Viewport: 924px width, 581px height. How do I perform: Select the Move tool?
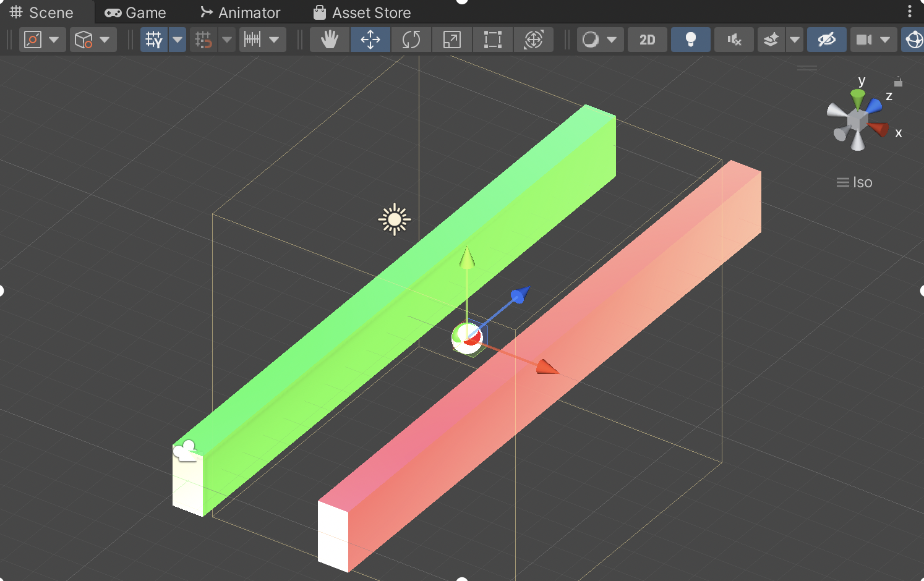(x=370, y=40)
